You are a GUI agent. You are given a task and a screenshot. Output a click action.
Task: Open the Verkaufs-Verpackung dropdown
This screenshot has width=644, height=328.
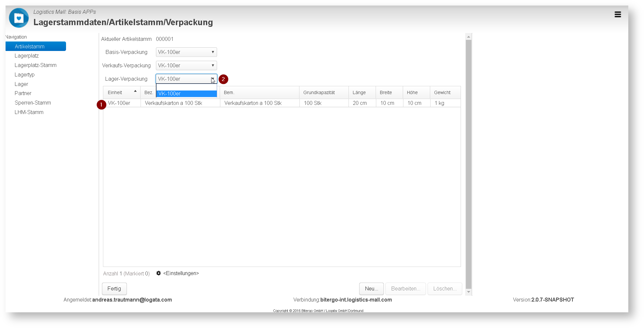pyautogui.click(x=186, y=65)
